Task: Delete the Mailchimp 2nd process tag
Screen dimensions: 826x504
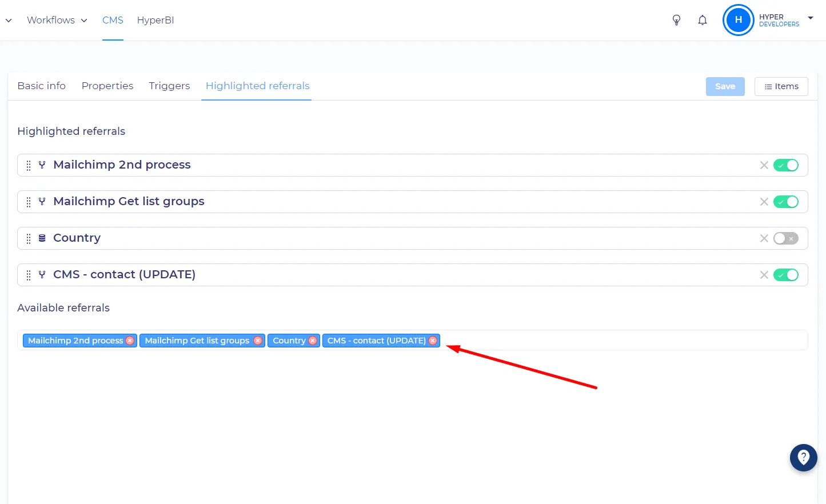Action: point(130,341)
